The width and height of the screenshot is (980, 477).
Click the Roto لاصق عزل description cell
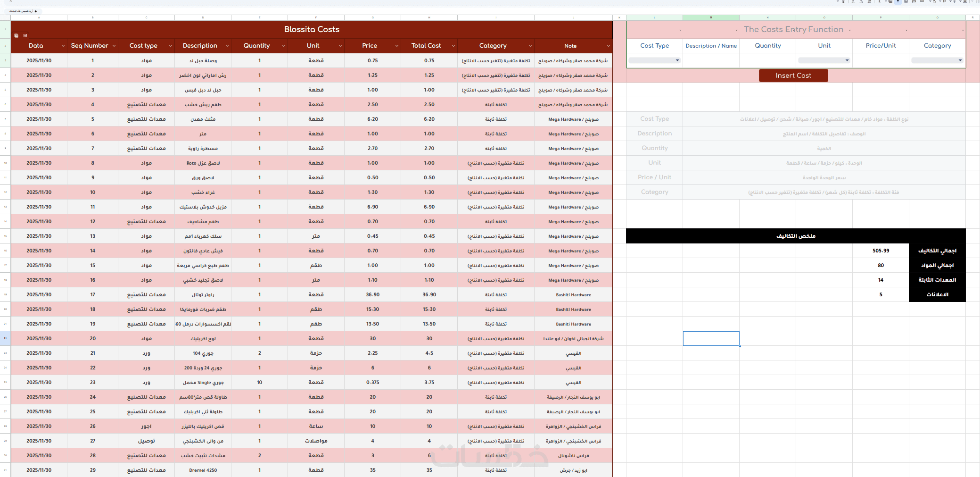pos(203,163)
